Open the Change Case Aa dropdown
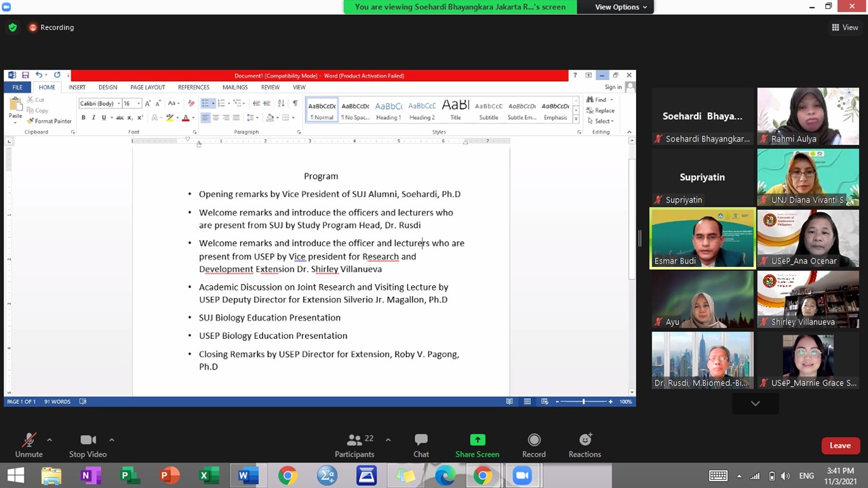 [x=174, y=104]
